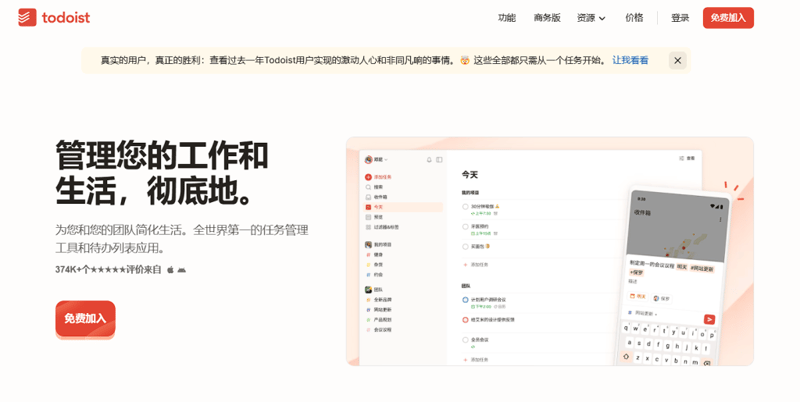The height and width of the screenshot is (402, 800).
Task: Click 登录 to sign in
Action: coord(680,18)
